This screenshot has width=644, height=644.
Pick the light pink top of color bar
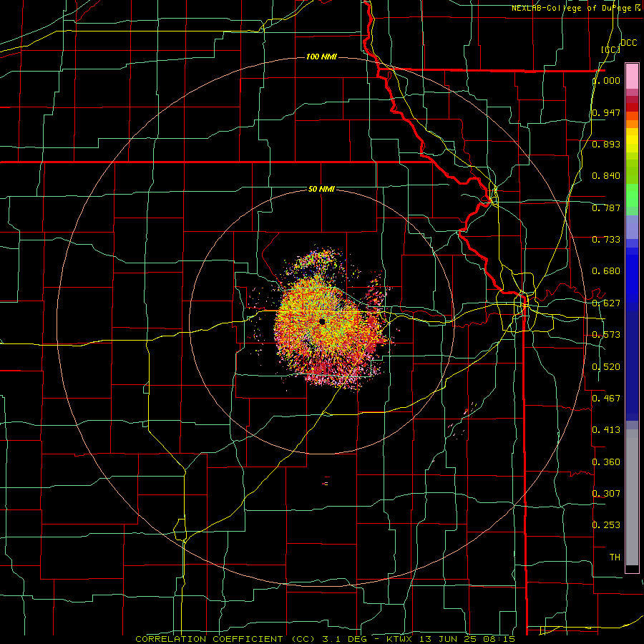632,76
